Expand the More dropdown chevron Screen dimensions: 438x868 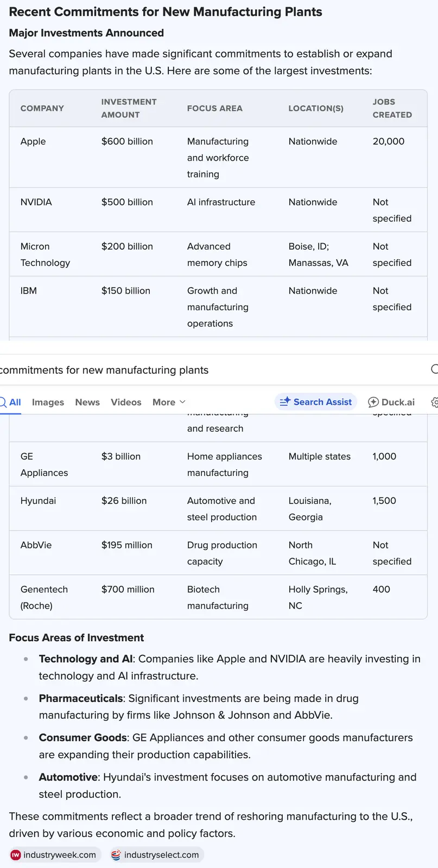coord(182,402)
